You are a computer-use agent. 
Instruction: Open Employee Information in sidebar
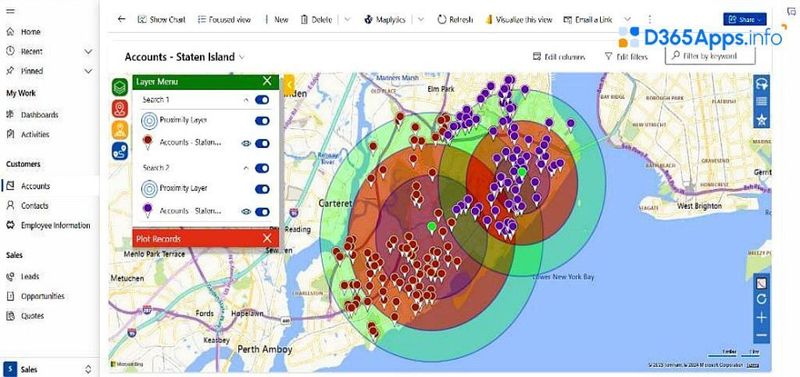click(49, 225)
